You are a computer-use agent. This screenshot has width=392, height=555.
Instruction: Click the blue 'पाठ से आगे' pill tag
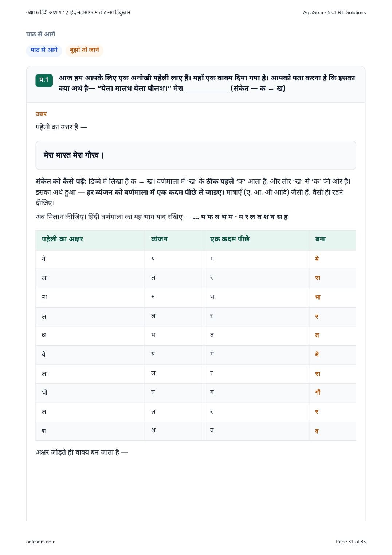44,50
